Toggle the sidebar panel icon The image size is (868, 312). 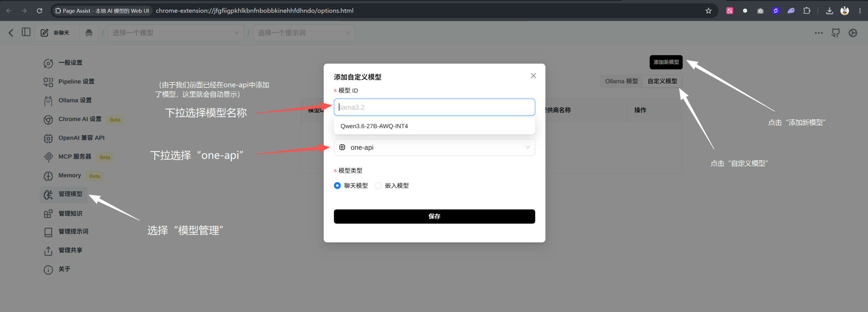[26, 32]
